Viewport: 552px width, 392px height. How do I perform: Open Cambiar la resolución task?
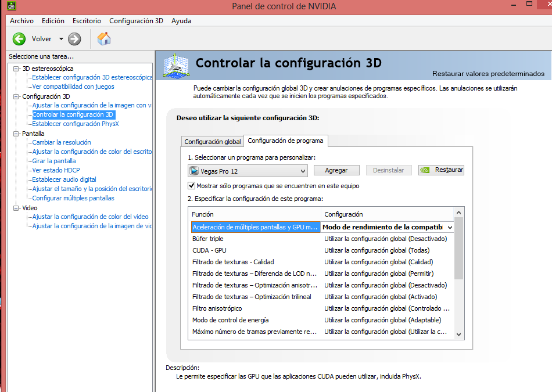62,142
